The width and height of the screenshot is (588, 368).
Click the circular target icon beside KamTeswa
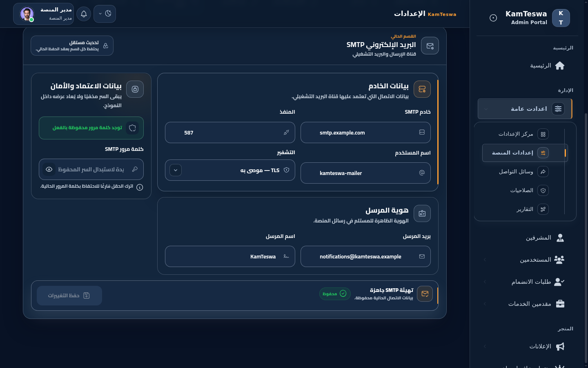pyautogui.click(x=493, y=18)
